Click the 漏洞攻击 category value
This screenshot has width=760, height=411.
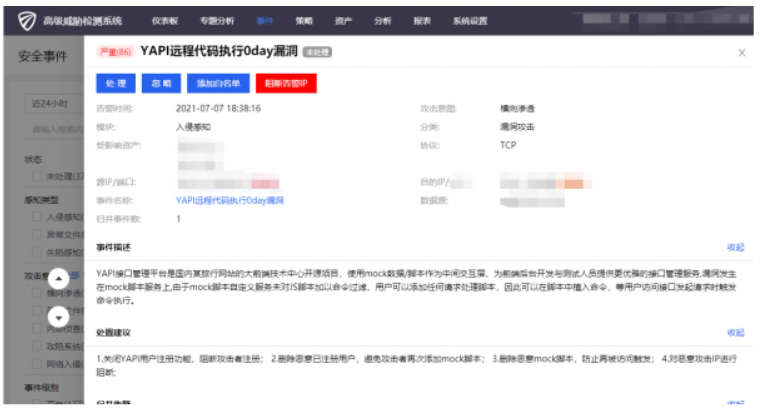point(517,127)
